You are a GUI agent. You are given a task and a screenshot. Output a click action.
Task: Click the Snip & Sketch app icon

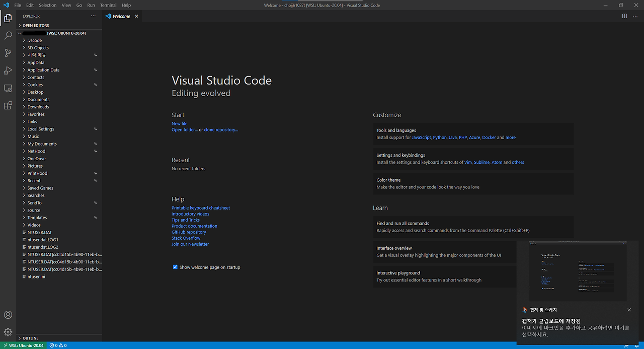[x=525, y=310]
